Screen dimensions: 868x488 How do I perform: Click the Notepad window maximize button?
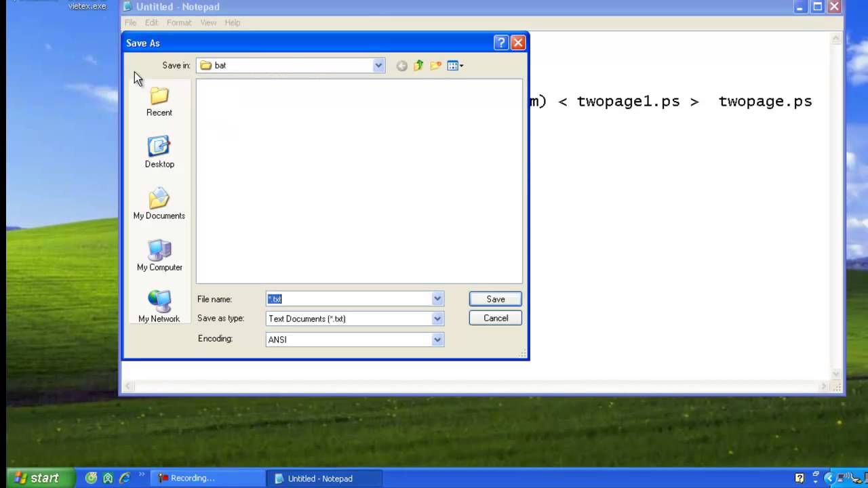tap(818, 7)
